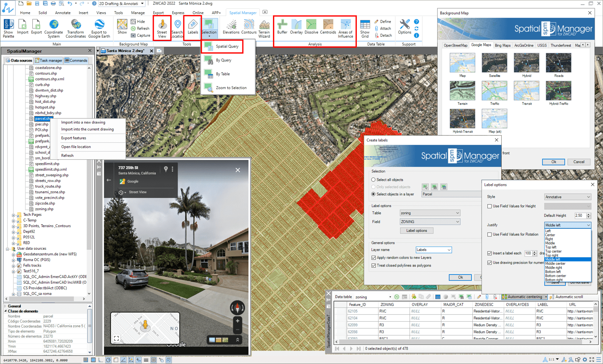Toggle Use drawing precision checkbox
This screenshot has height=364, width=603.
(x=490, y=263)
